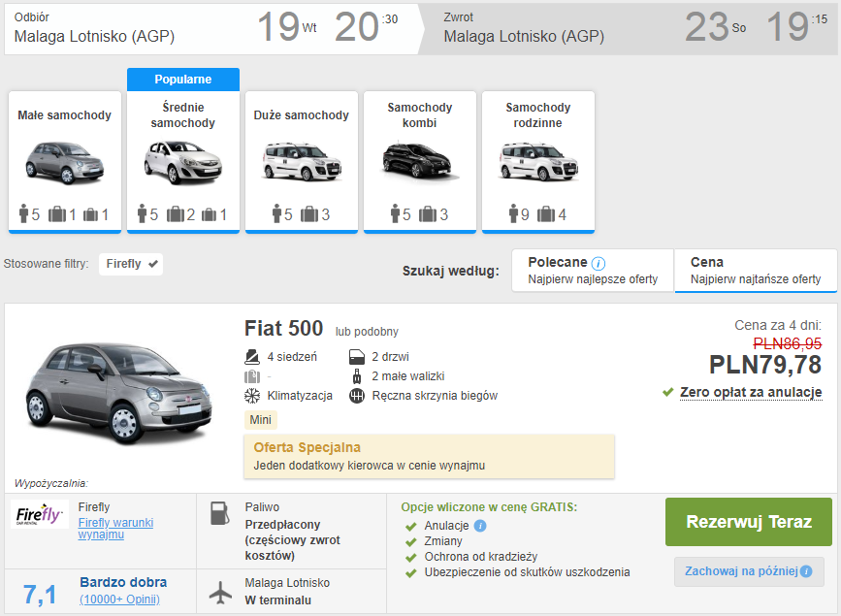Select the Średnie samochody category
The height and width of the screenshot is (616, 841).
[183, 162]
